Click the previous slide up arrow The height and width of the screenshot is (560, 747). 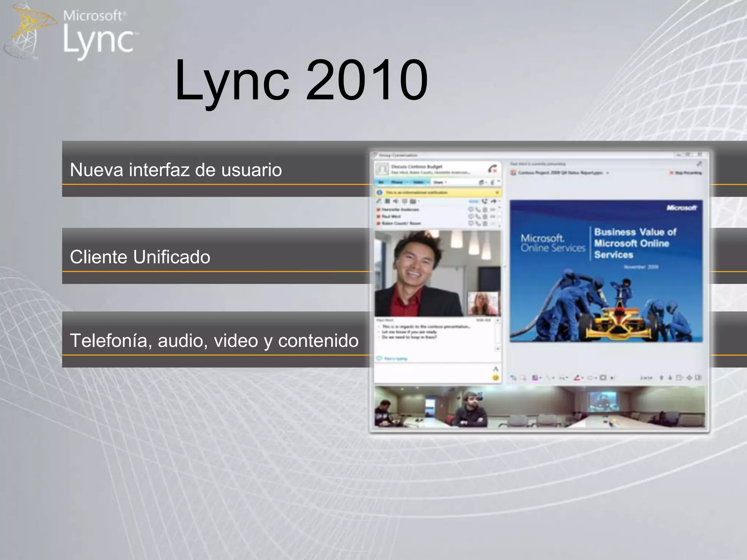pos(662,378)
